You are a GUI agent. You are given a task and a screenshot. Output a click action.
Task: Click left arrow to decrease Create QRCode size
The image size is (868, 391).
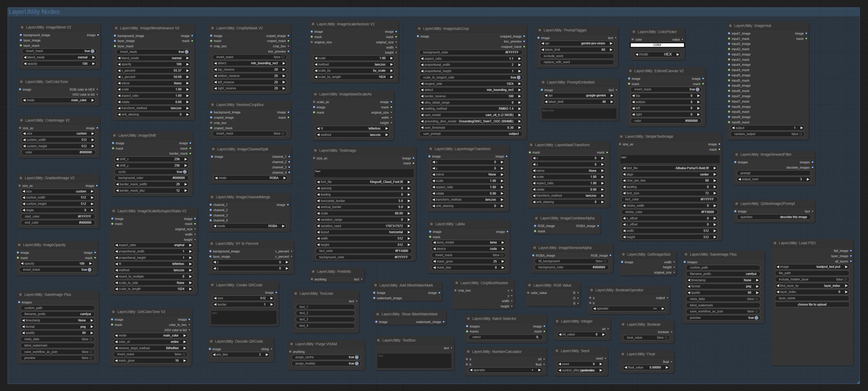click(x=215, y=298)
